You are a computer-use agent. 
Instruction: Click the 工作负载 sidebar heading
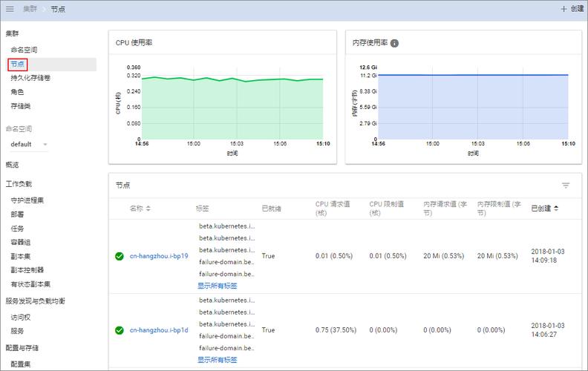point(19,183)
